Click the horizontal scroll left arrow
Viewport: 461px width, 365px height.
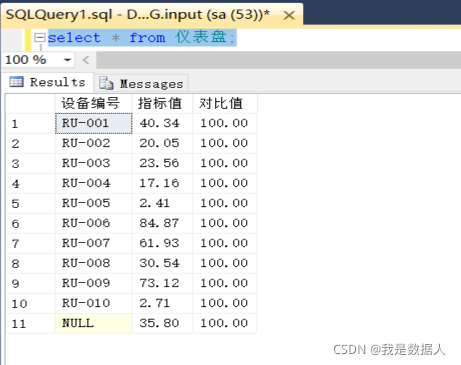86,60
